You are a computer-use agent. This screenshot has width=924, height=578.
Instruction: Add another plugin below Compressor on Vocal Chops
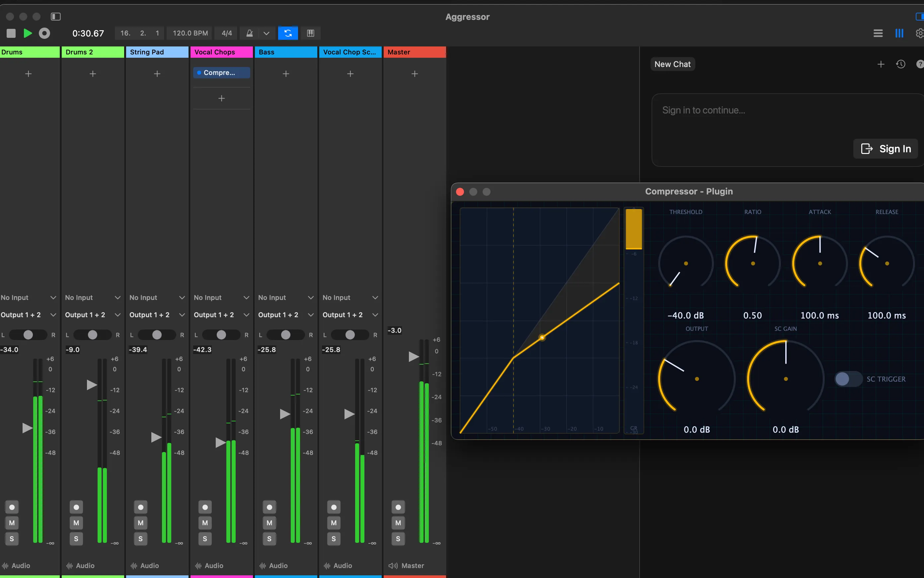tap(221, 98)
